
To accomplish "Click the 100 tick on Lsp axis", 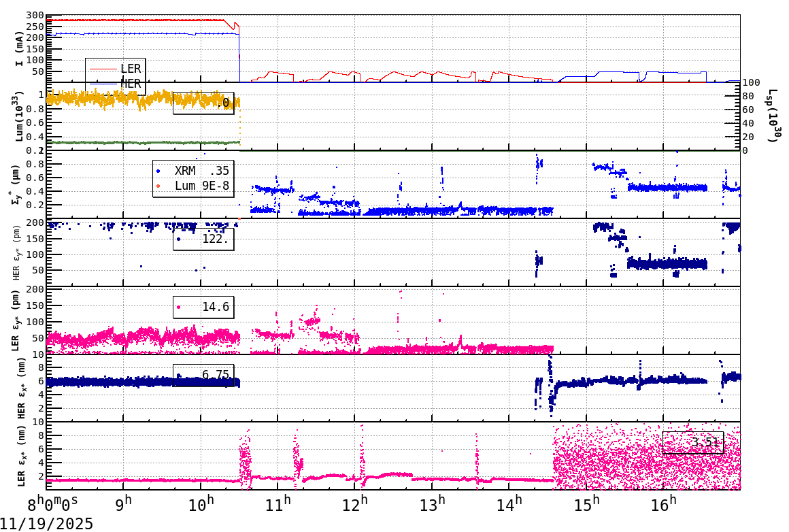I will point(752,82).
